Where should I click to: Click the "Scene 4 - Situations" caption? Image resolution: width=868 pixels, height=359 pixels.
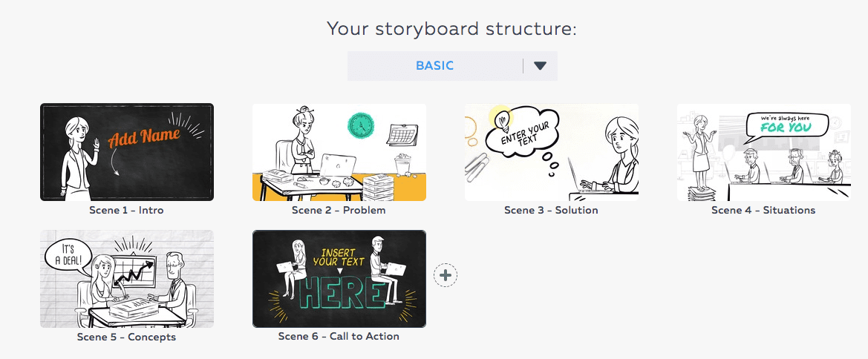763,210
